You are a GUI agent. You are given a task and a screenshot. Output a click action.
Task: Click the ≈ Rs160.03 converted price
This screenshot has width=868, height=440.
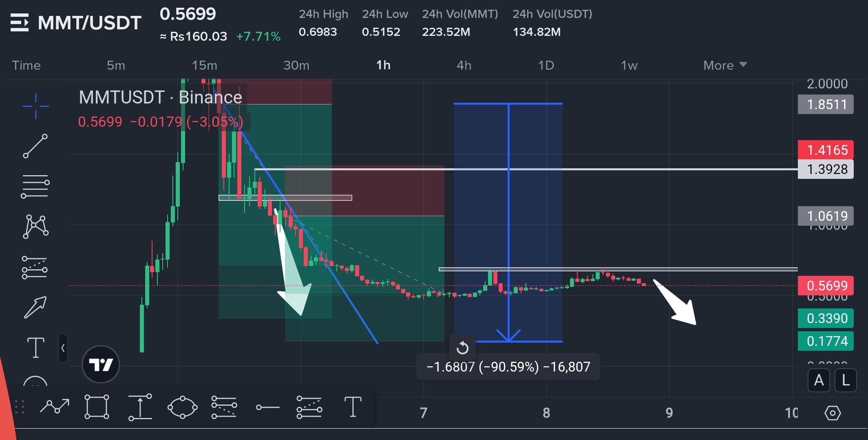(193, 37)
